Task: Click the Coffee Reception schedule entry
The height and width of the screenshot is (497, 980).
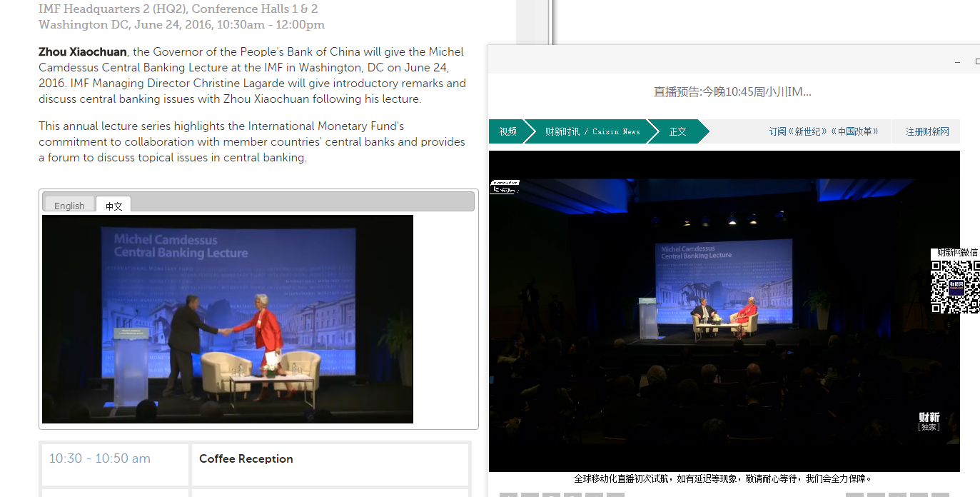Action: pyautogui.click(x=246, y=458)
